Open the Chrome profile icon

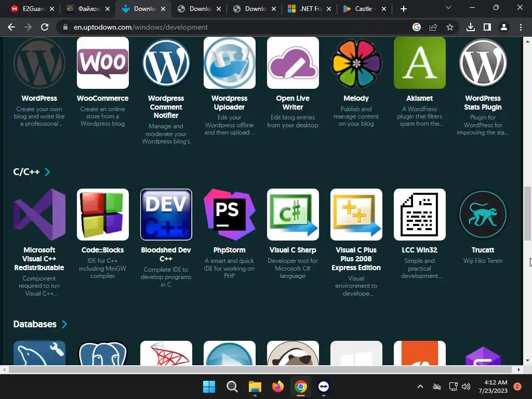[504, 27]
